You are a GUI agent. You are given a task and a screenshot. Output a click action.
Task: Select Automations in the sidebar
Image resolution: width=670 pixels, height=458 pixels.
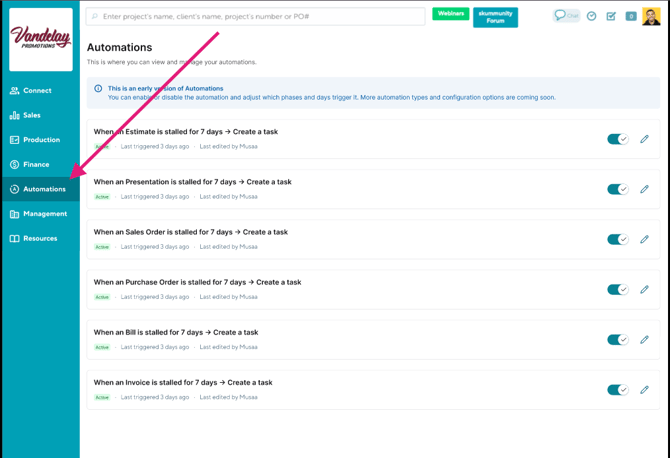(x=41, y=189)
